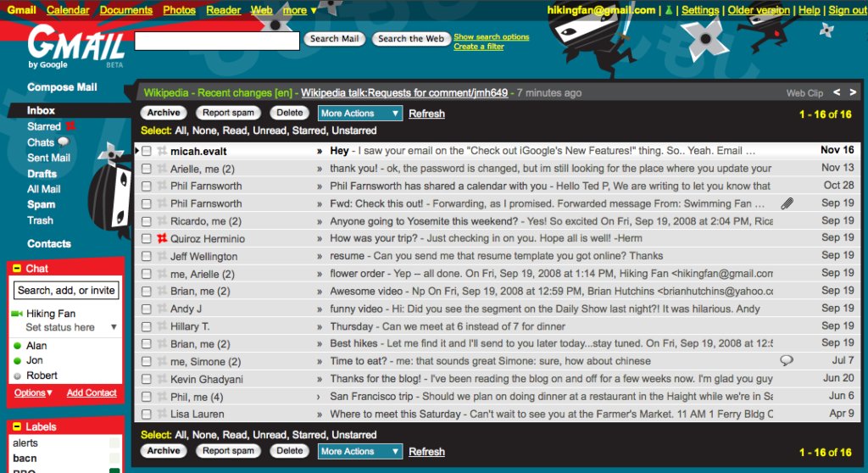Click the green status dot next to Jon

coord(17,360)
